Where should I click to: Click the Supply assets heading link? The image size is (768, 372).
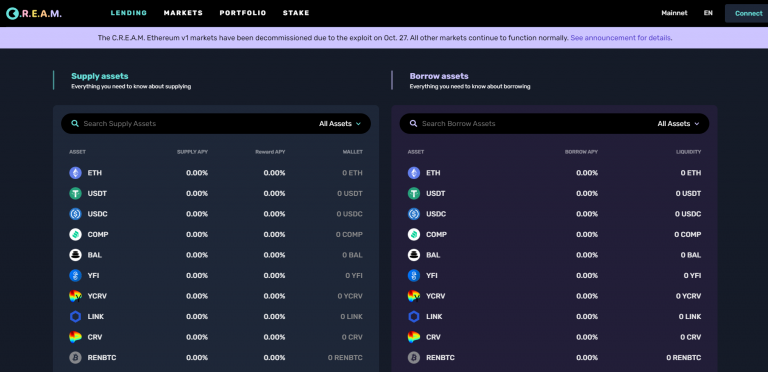100,76
